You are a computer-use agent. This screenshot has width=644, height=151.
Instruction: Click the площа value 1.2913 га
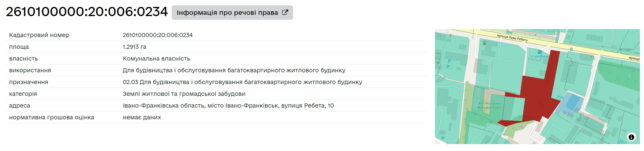(135, 47)
